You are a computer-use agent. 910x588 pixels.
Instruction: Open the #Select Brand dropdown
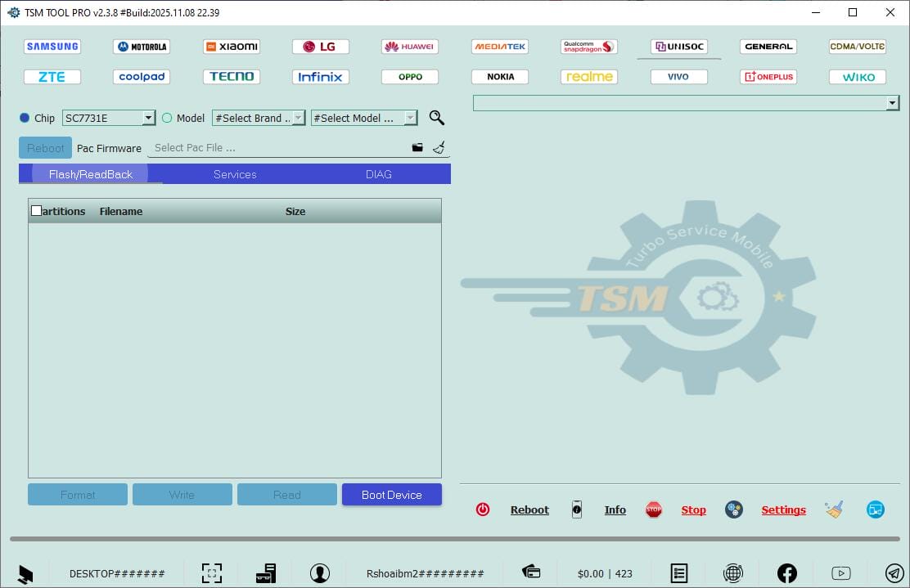[297, 118]
